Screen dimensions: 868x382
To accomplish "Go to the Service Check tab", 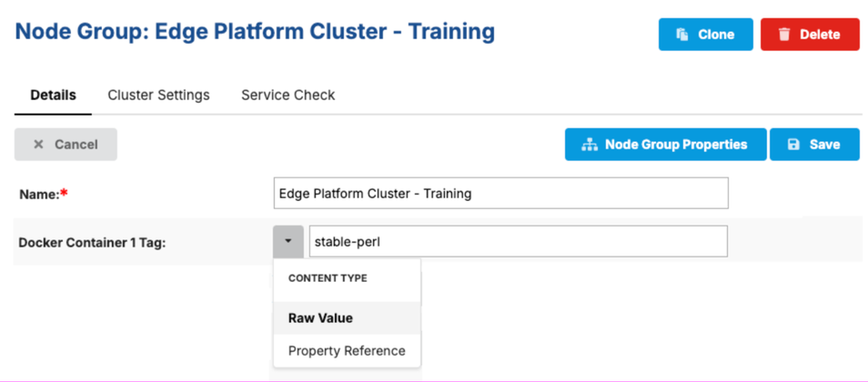I will (288, 95).
